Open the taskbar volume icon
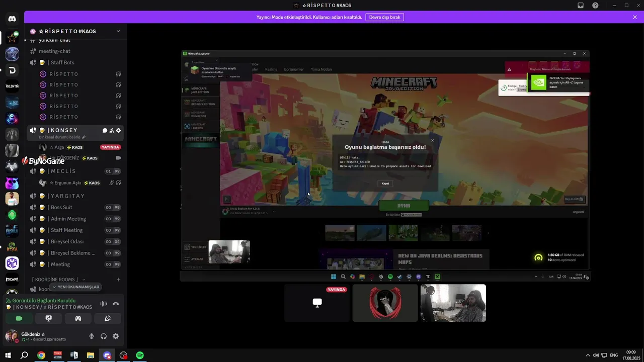 pyautogui.click(x=596, y=355)
